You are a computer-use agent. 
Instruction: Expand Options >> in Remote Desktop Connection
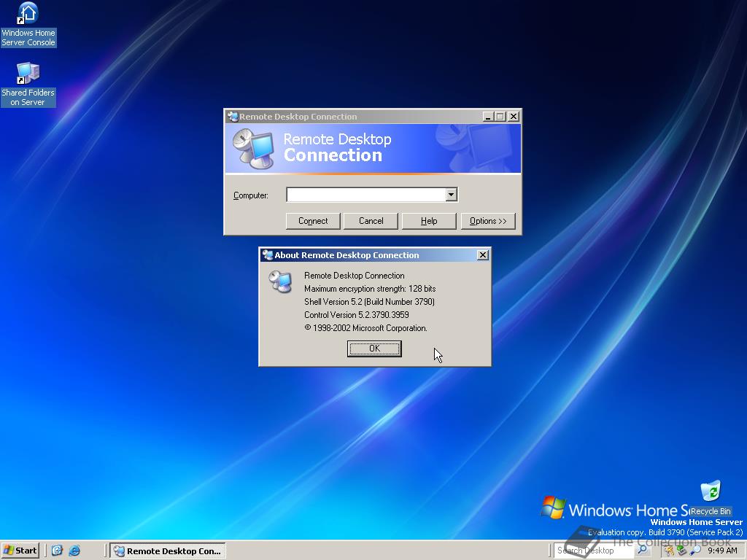tap(488, 221)
